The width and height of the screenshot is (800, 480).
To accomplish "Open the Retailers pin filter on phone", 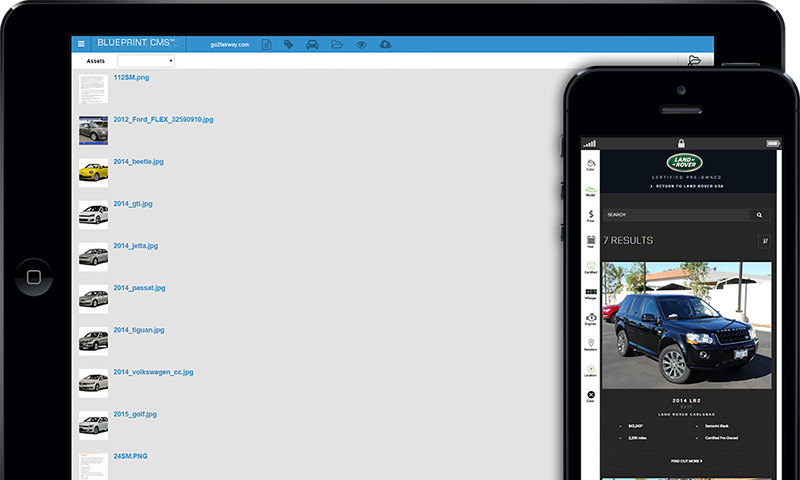I will point(591,345).
